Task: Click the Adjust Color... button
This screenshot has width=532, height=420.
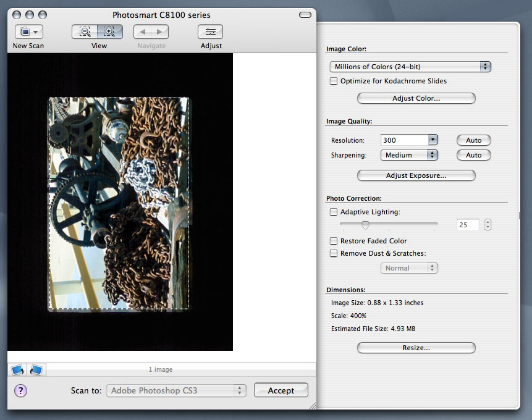Action: [416, 98]
